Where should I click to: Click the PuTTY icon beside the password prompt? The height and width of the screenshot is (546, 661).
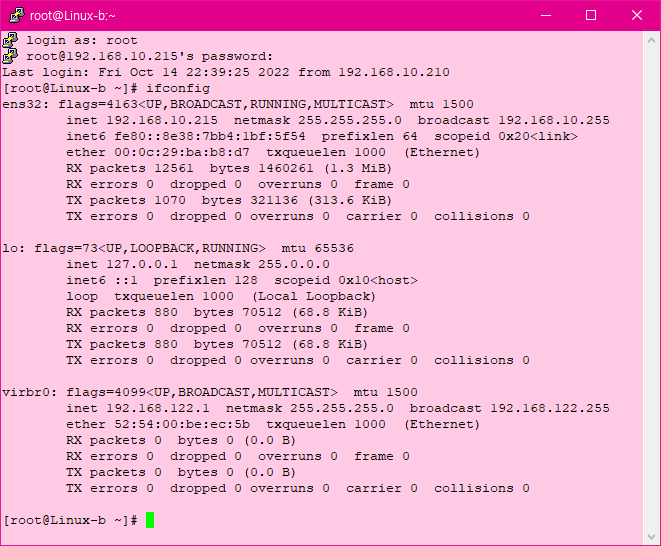(x=10, y=56)
